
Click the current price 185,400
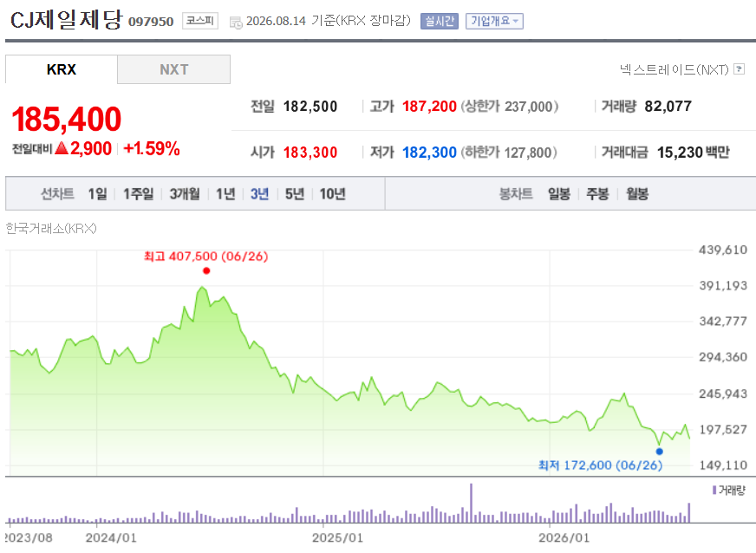67,119
